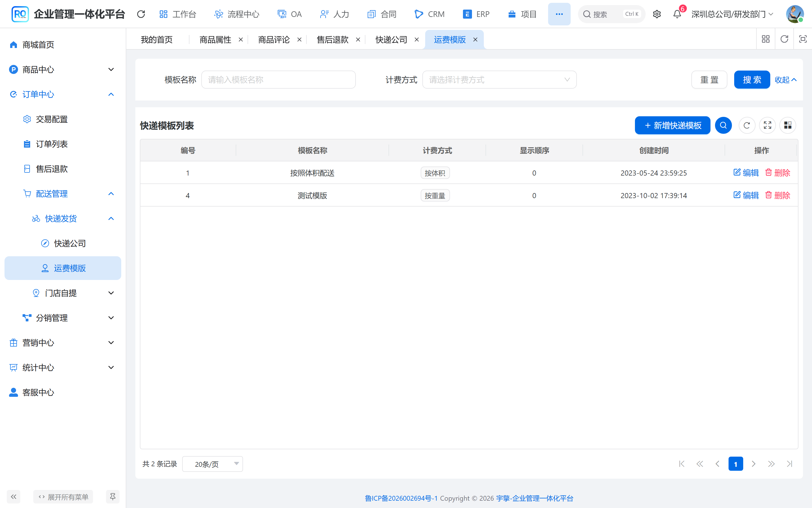Click the tab grid layout icon
Image resolution: width=812 pixels, height=508 pixels.
point(766,39)
